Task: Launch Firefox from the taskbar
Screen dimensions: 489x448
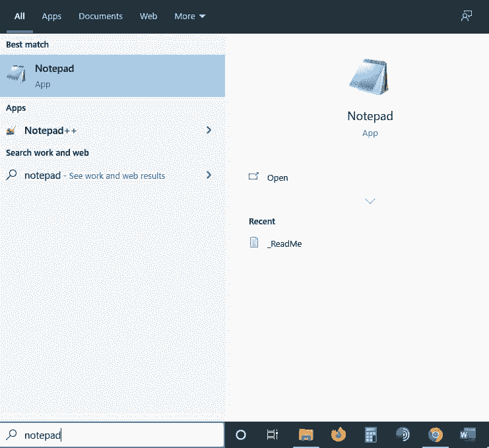Action: click(x=339, y=435)
